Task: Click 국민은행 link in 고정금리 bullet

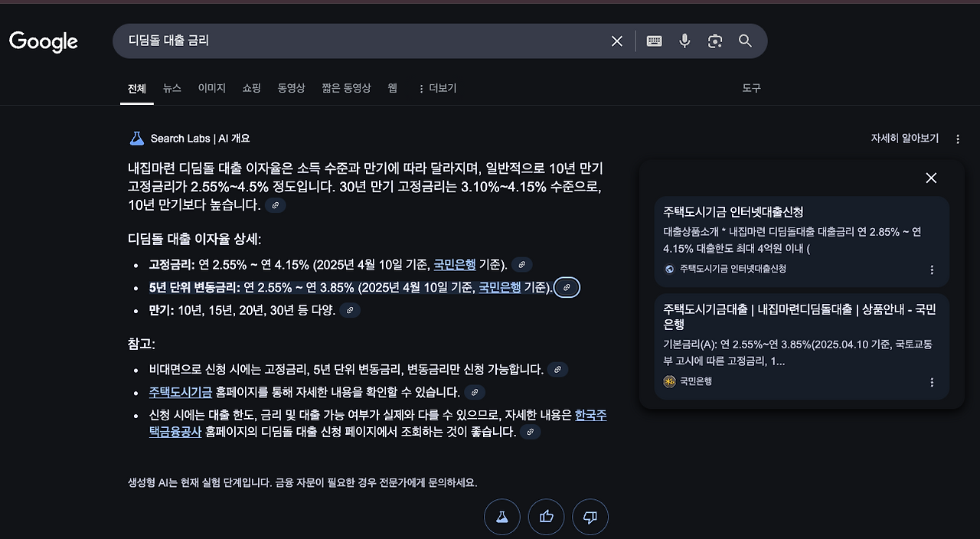Action: coord(455,265)
